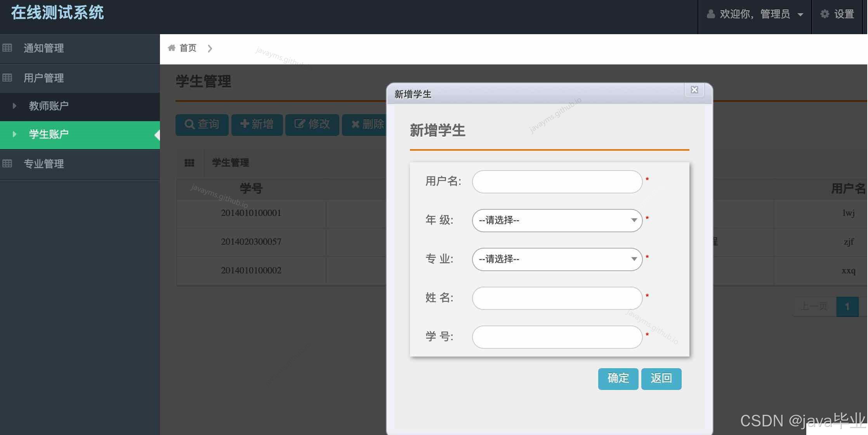Switch to the 教师账户 sidebar entry
Screen dimensions: 868x435
pos(49,106)
